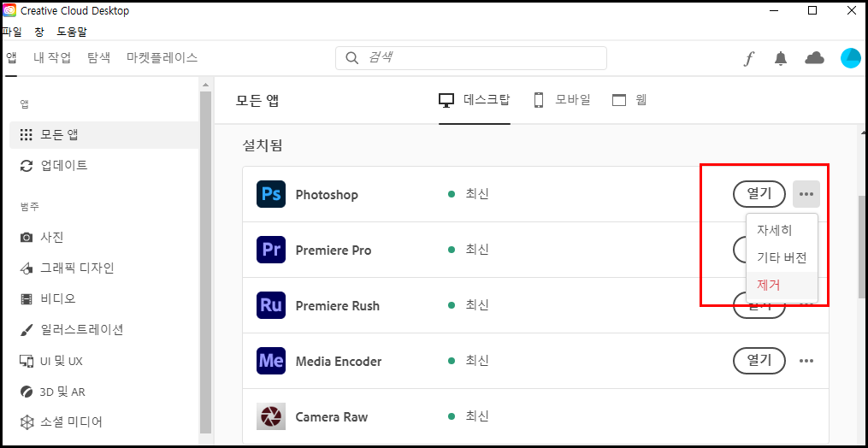Switch to the 앱 top tab
The height and width of the screenshot is (448, 868).
[10, 57]
